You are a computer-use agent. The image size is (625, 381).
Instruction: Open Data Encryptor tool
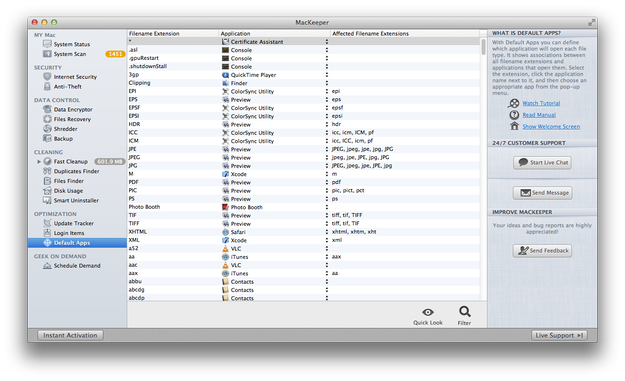(x=73, y=109)
